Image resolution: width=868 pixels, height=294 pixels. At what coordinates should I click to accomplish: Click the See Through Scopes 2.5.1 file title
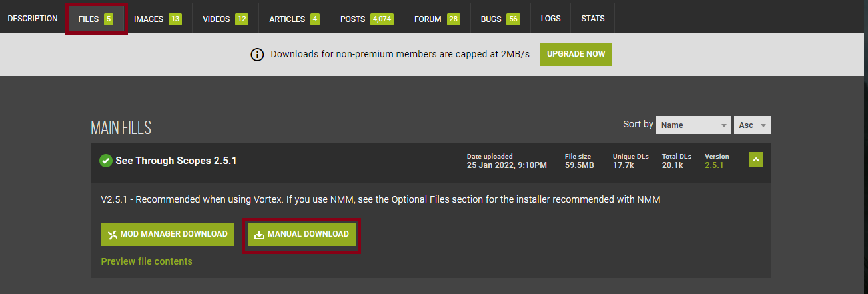176,161
